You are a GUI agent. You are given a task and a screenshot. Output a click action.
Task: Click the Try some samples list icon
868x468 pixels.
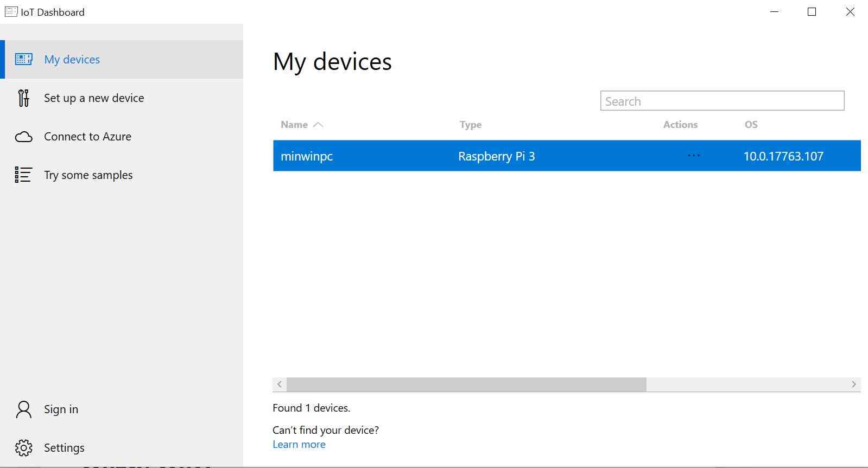(23, 175)
